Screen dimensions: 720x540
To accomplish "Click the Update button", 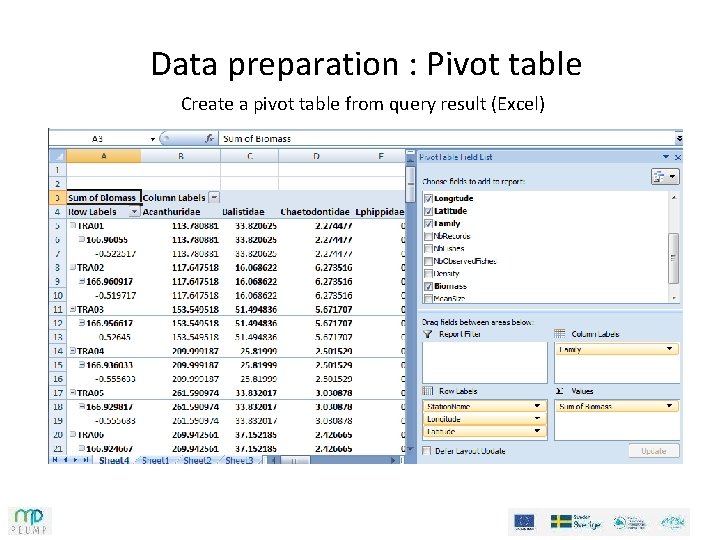I will pyautogui.click(x=653, y=451).
